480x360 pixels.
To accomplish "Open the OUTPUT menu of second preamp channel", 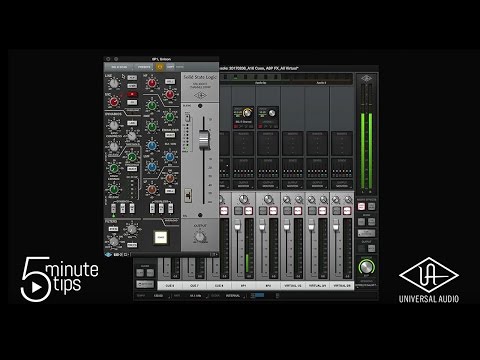I will point(268,184).
